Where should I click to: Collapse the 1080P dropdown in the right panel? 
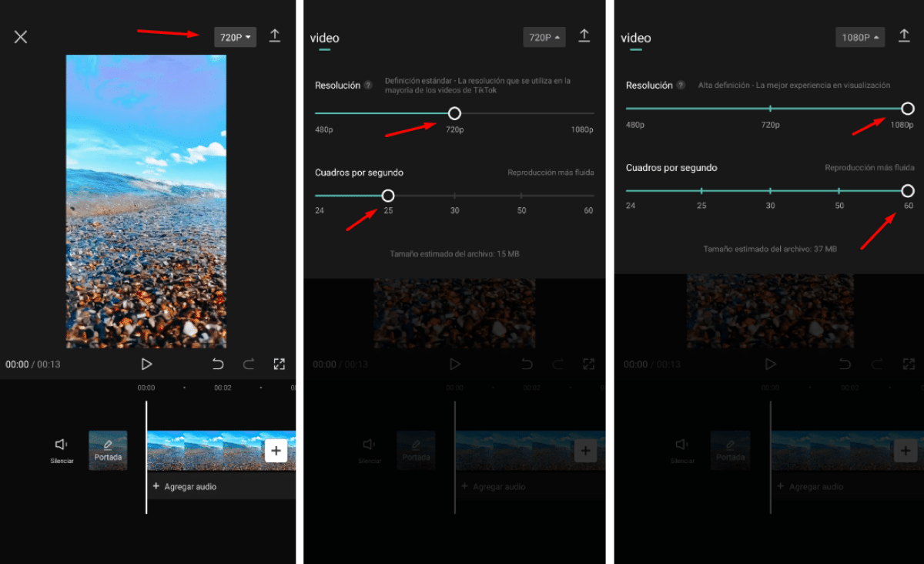click(860, 37)
